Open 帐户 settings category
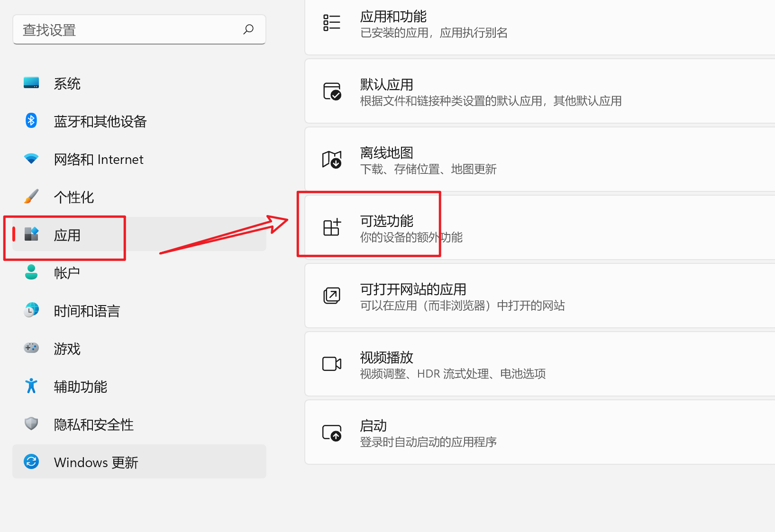 click(139, 273)
